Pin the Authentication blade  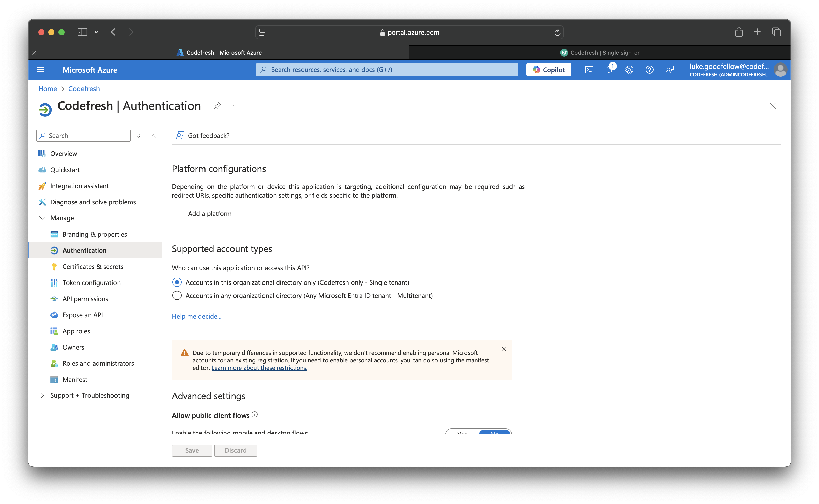[x=217, y=106]
